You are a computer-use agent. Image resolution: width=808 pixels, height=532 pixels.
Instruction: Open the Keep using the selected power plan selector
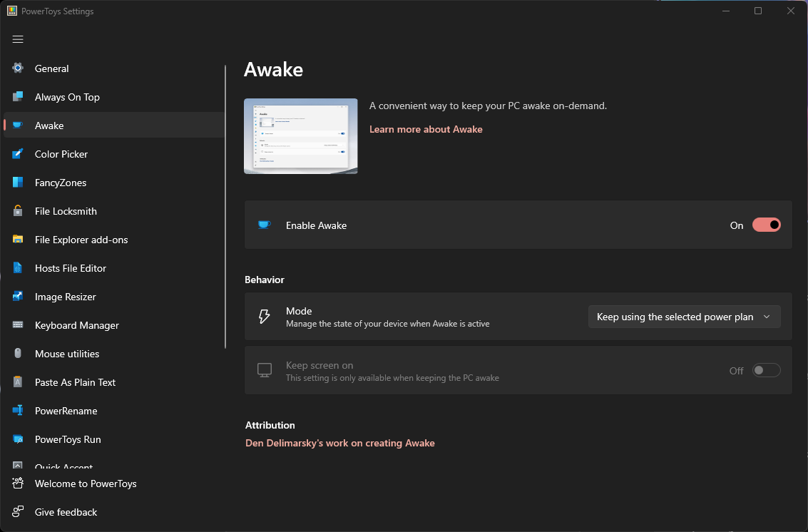(683, 316)
